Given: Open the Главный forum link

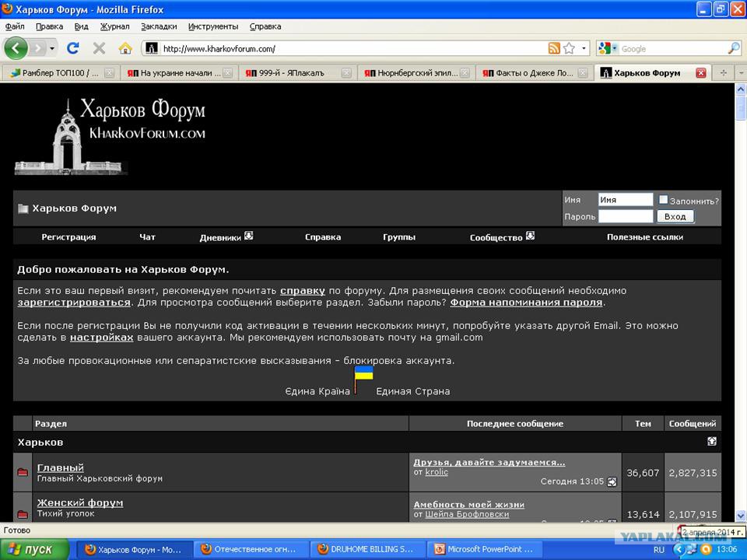Looking at the screenshot, I should click(x=61, y=467).
